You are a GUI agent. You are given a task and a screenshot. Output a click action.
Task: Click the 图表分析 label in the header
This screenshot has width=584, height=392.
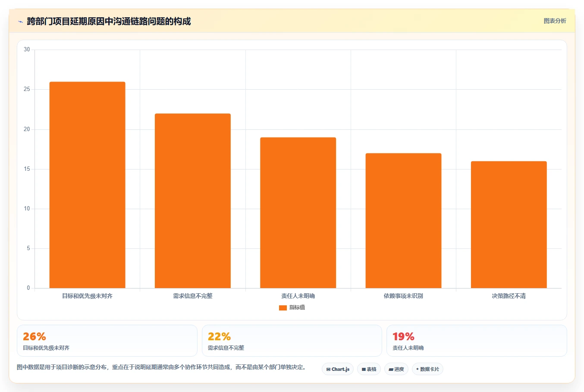pyautogui.click(x=555, y=21)
